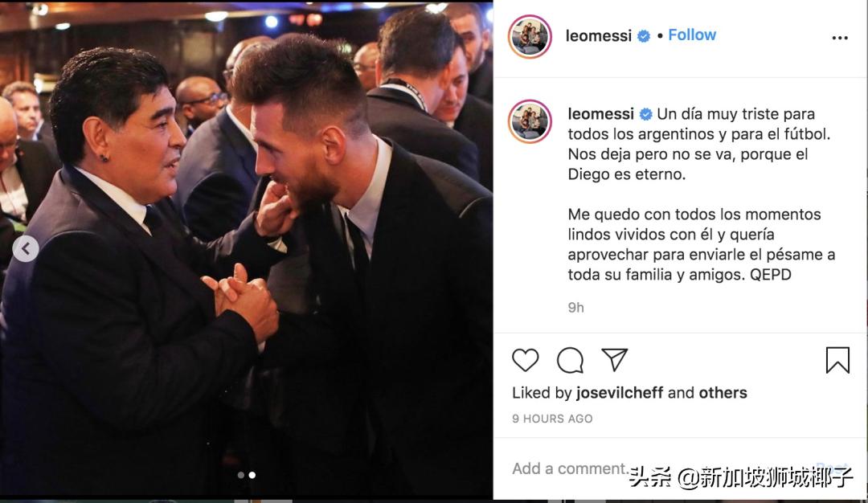Follow the leomessi account
Screen dimensions: 868x503
point(692,35)
